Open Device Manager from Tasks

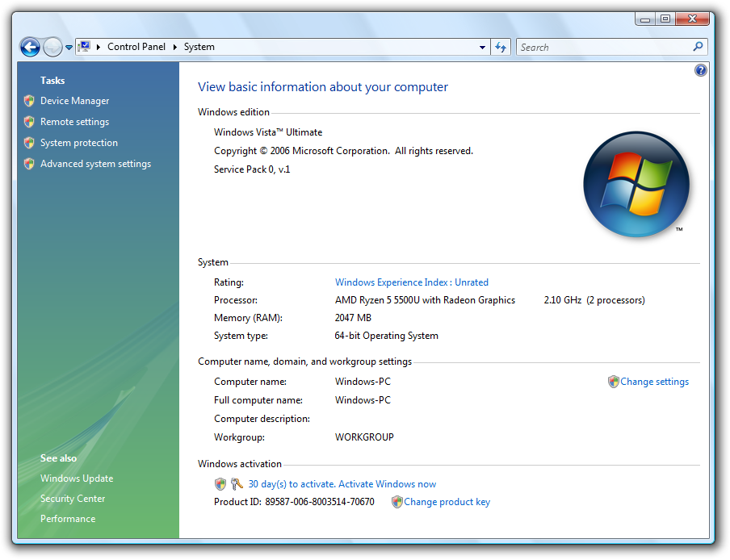74,101
